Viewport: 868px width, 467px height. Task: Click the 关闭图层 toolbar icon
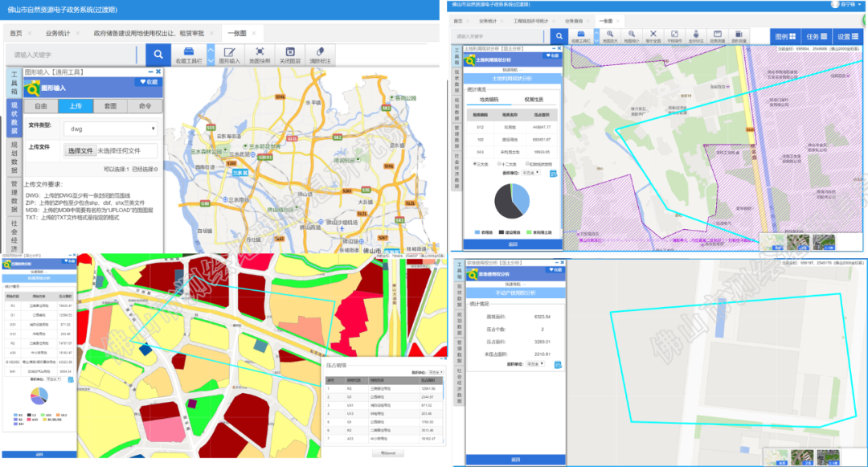pyautogui.click(x=289, y=55)
